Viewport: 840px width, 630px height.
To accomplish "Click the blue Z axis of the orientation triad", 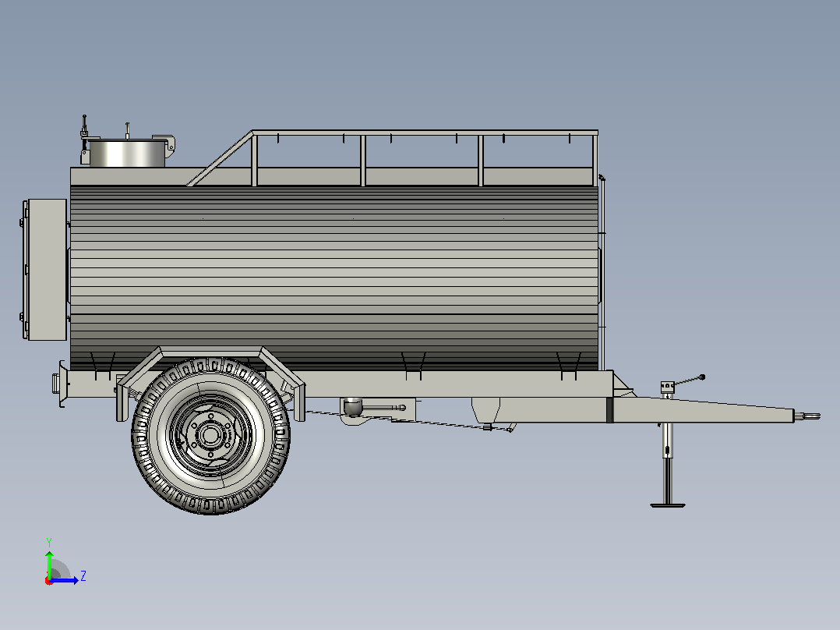I will point(64,580).
